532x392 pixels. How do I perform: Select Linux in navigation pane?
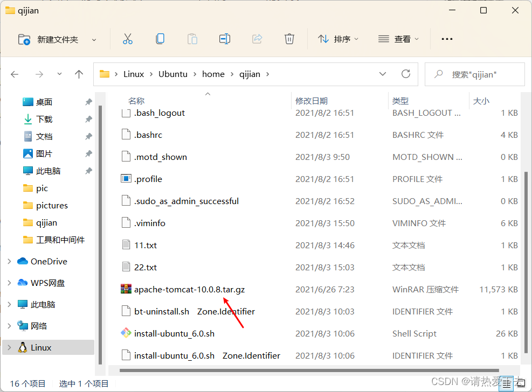tap(41, 348)
